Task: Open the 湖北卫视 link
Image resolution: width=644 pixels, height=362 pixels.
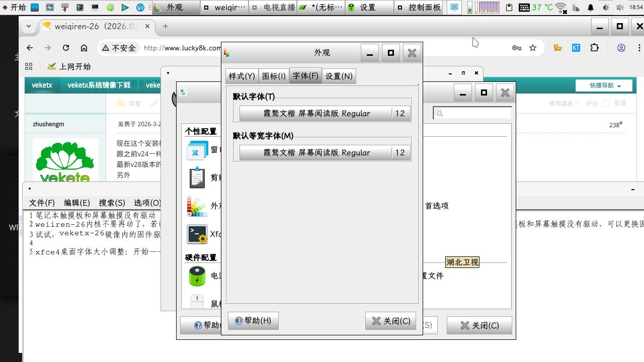Action: coord(461,262)
